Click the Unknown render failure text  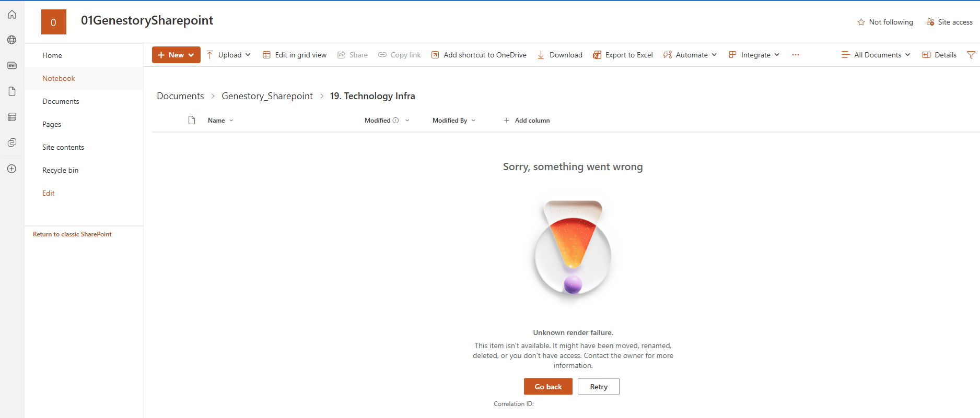coord(573,332)
